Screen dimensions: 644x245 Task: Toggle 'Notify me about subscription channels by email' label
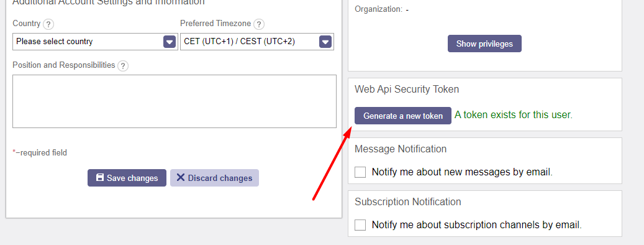(477, 225)
